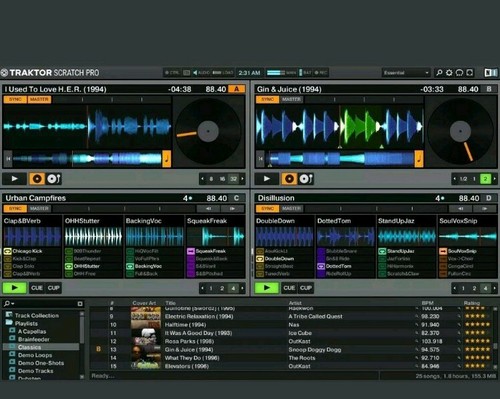Click the Track Collection icon in the tree

tap(9, 315)
